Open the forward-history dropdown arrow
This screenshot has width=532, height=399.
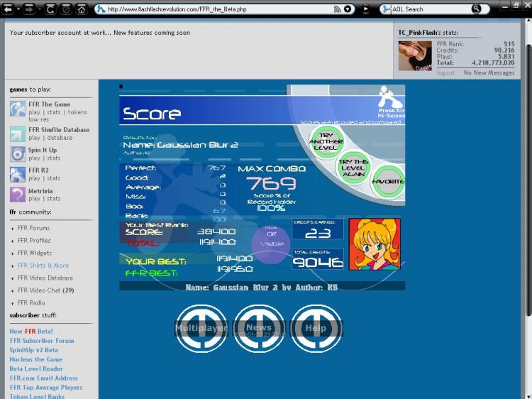(40, 9)
